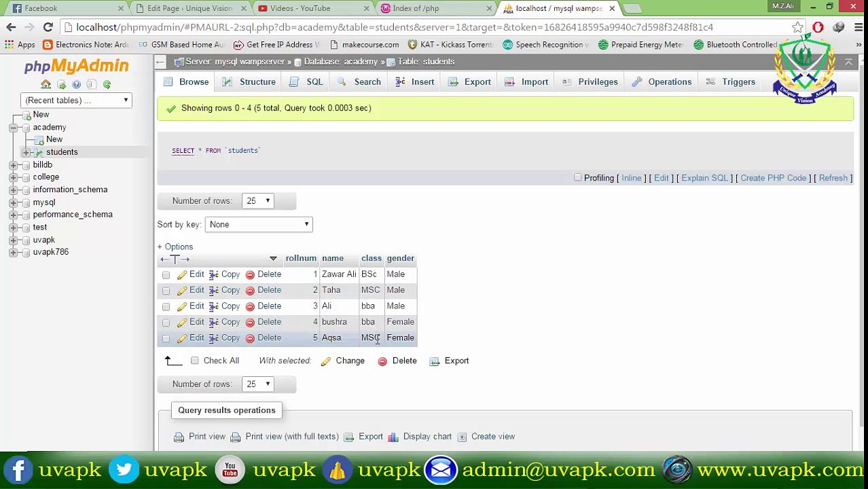Click Create PHP Code link

click(x=774, y=178)
